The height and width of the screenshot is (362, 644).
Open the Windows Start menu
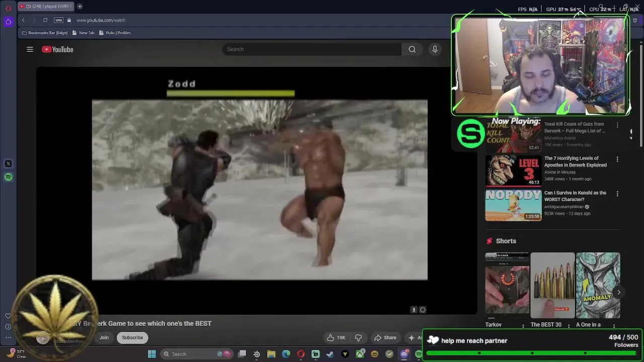point(151,354)
